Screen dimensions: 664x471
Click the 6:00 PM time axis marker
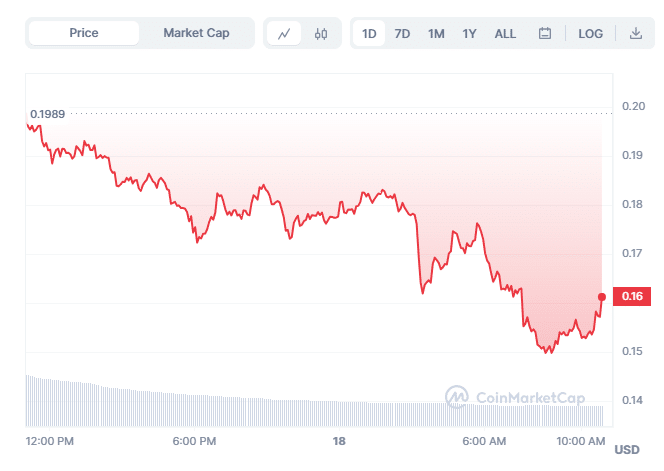coord(194,441)
